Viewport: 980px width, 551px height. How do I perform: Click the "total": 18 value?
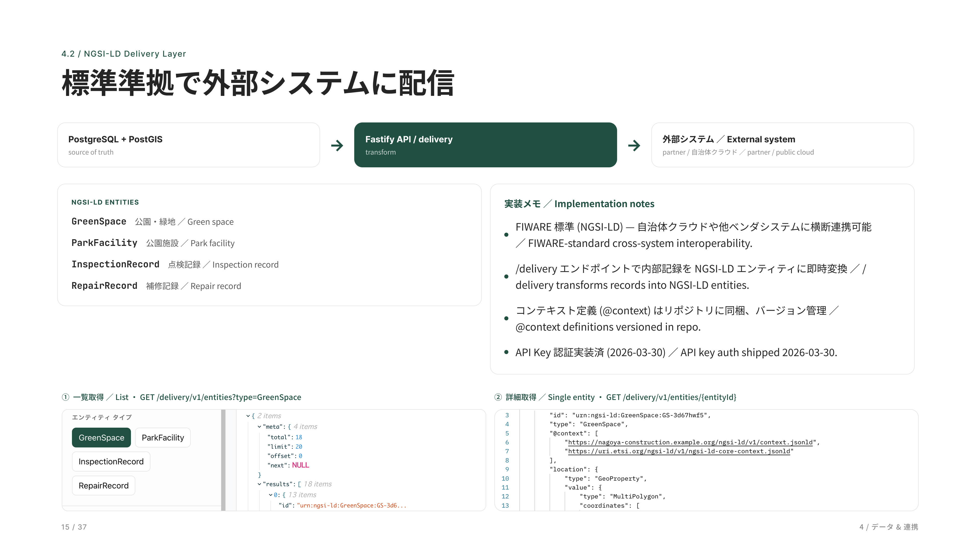click(x=299, y=437)
